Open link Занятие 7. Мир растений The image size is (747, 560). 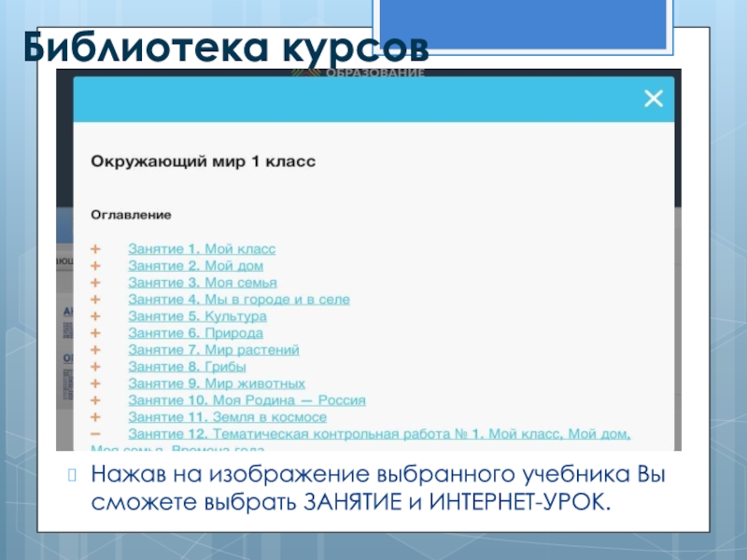click(214, 350)
